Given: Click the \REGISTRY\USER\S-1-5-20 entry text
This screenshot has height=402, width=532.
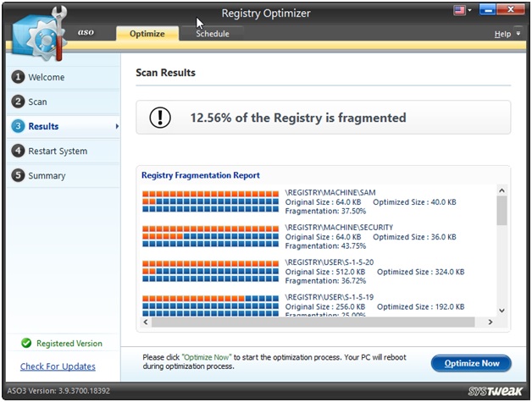Looking at the screenshot, I should 329,262.
